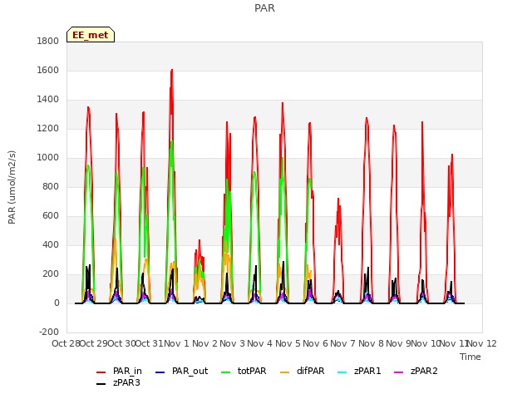
Task: Click the red PAR_in legend swatch
Action: click(101, 372)
